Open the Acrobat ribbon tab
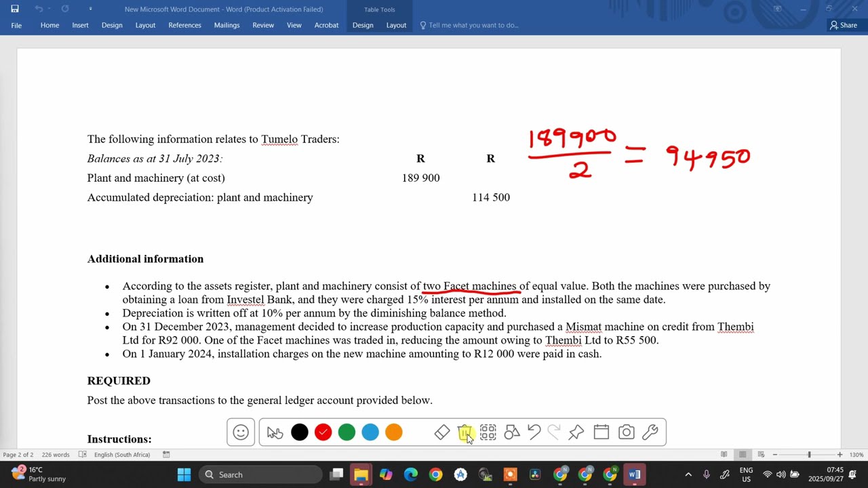868x488 pixels. 326,25
